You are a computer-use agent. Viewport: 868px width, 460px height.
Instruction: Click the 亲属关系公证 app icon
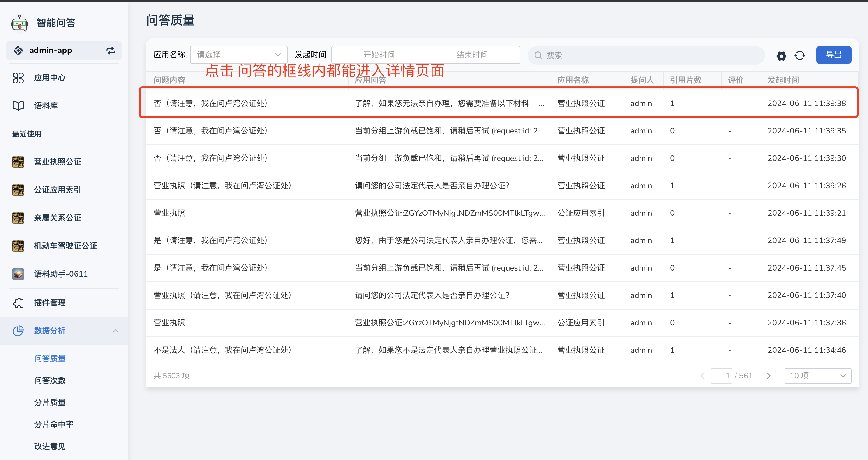[18, 218]
